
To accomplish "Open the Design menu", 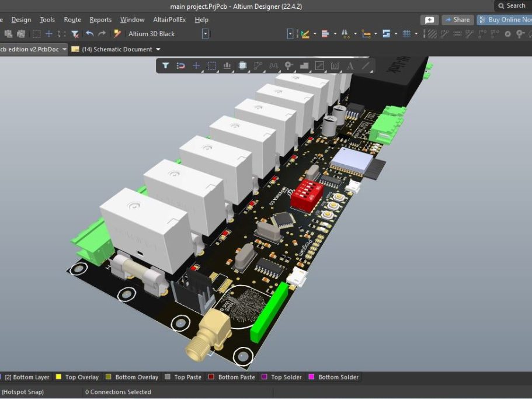I will [21, 20].
